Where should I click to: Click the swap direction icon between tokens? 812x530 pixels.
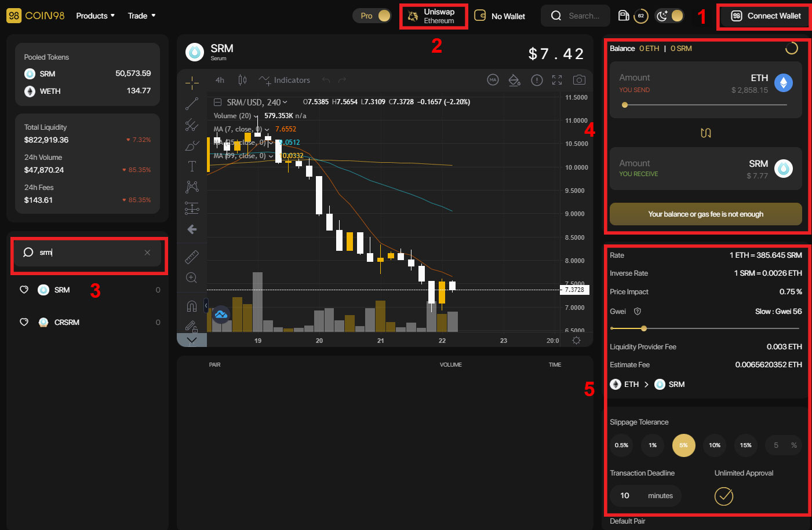[705, 133]
